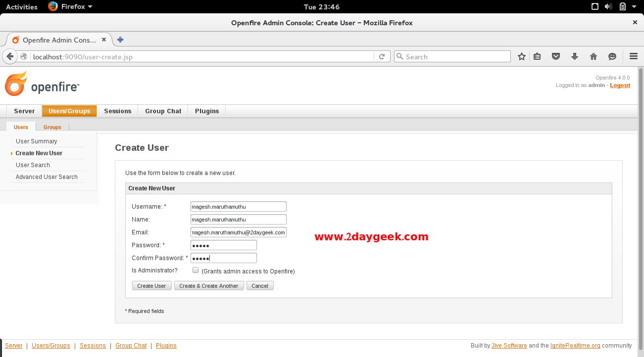Open the Plugins tab
This screenshot has height=357, width=644.
(207, 111)
